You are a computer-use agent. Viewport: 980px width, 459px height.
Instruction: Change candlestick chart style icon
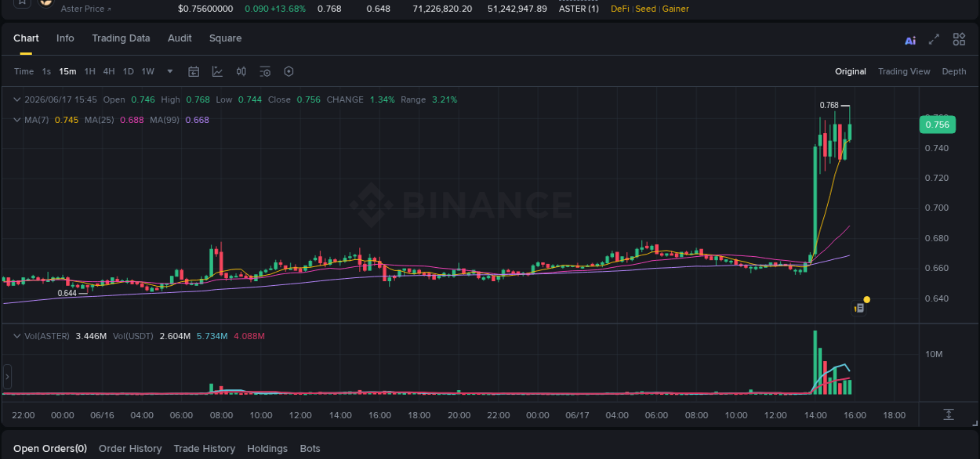click(241, 71)
